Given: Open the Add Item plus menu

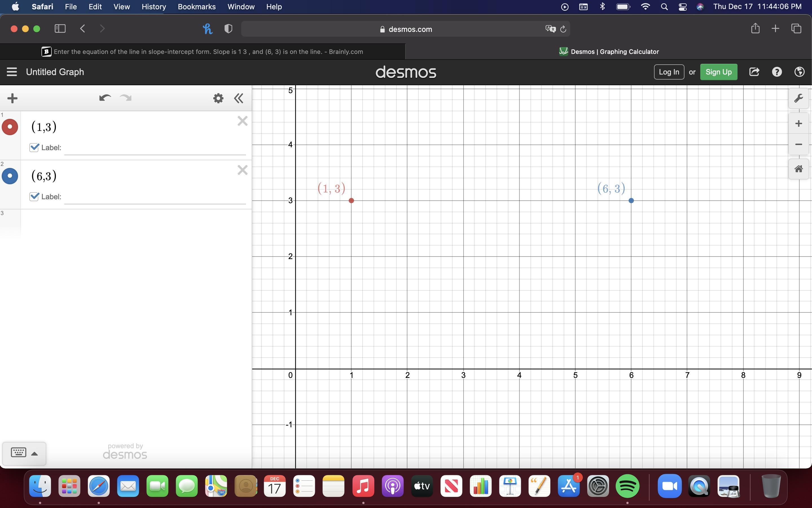Looking at the screenshot, I should [12, 98].
